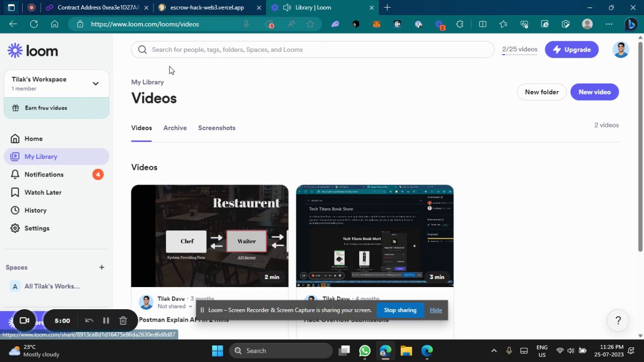Show hidden icons in the system tray
The height and width of the screenshot is (362, 644).
[494, 351]
